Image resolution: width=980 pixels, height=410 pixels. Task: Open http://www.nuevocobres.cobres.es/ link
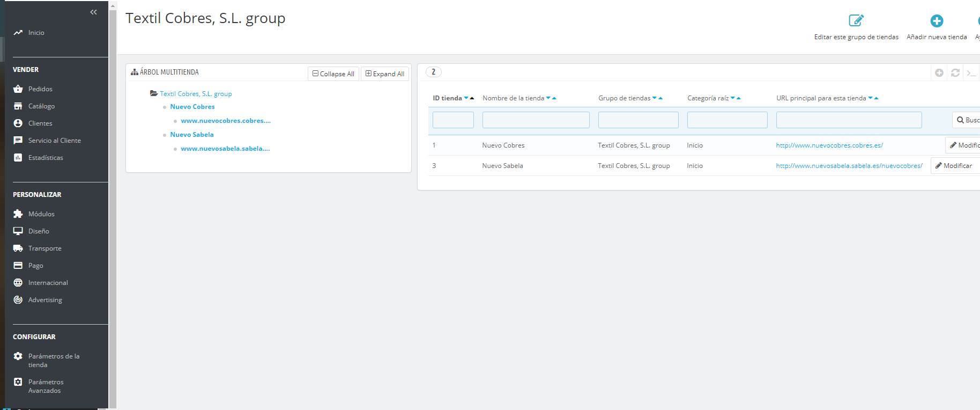829,145
